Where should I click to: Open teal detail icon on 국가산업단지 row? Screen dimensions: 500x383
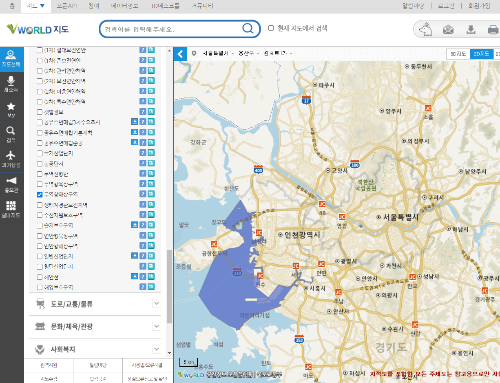tap(151, 153)
